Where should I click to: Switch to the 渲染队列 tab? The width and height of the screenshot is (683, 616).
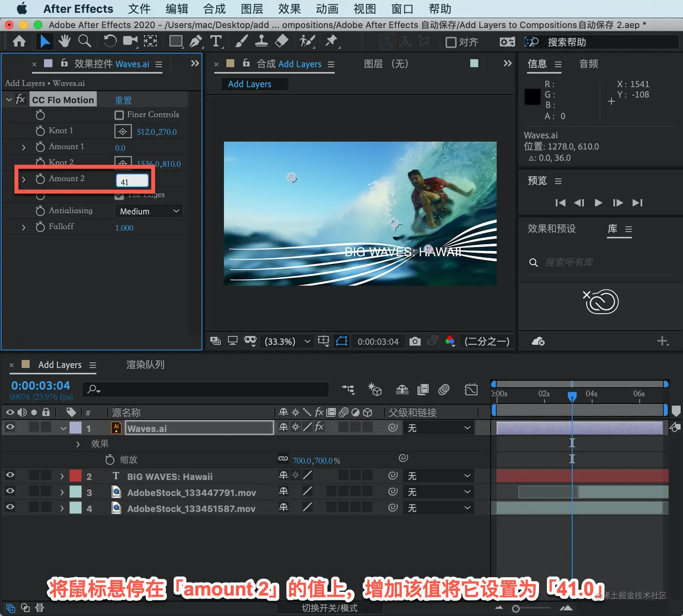(145, 365)
